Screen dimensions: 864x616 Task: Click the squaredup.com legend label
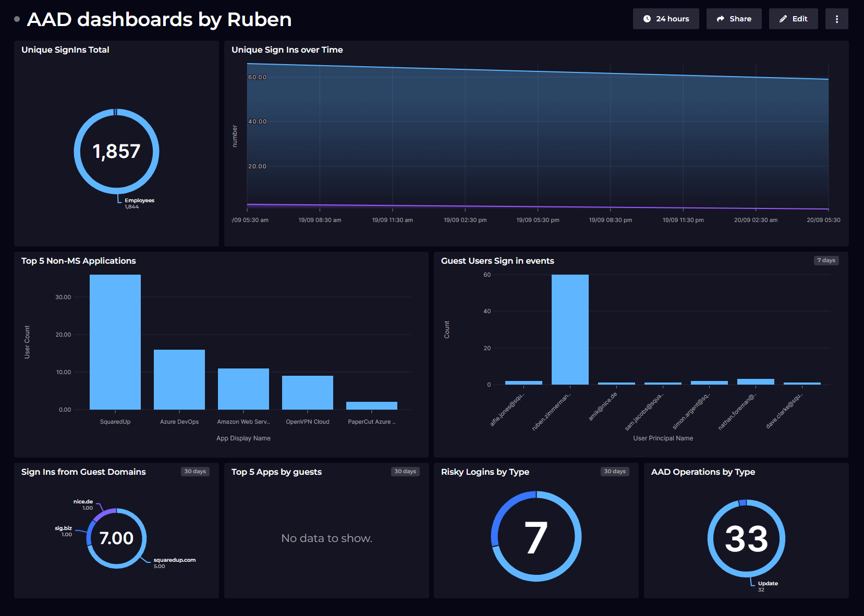click(x=174, y=560)
